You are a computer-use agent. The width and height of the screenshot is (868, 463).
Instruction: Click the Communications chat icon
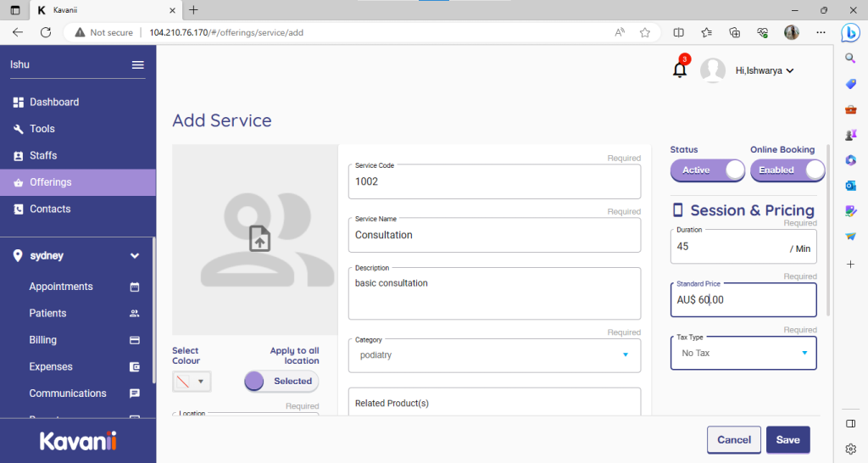click(x=134, y=393)
